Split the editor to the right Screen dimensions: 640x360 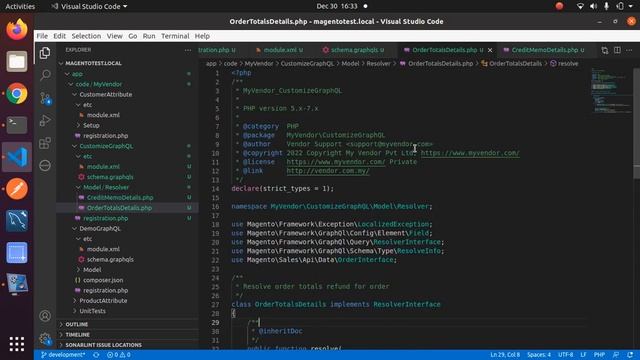click(x=617, y=50)
